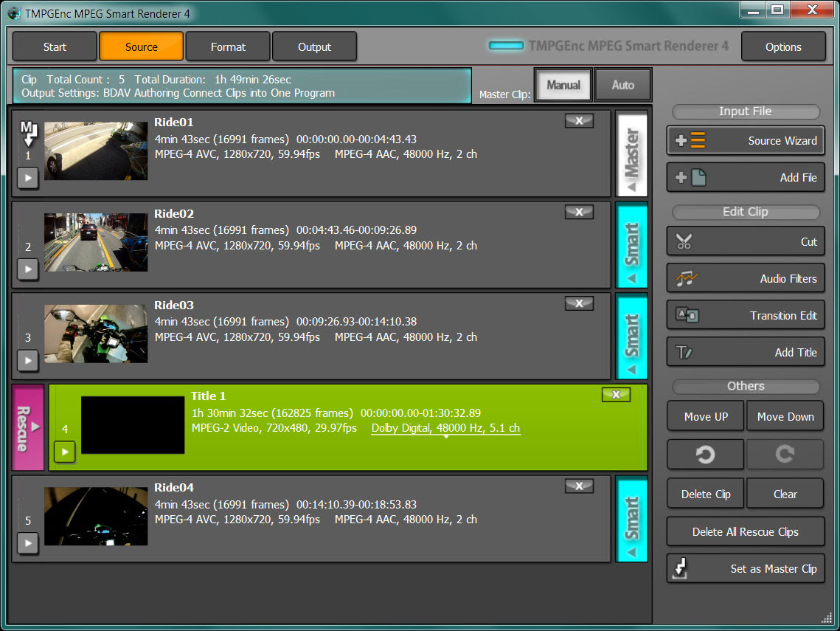The width and height of the screenshot is (840, 631).
Task: Launch the Source Wizard
Action: click(746, 140)
